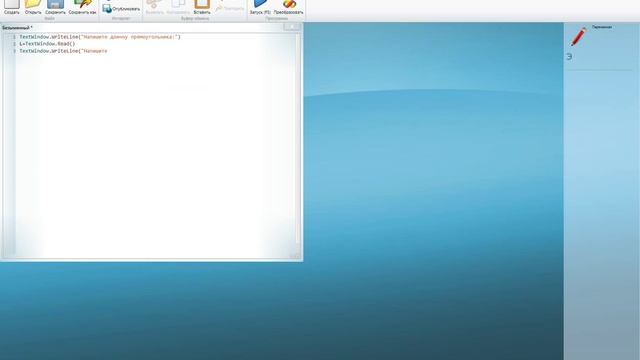
Task: Publish the program with the Опубликовать icon
Action: coord(121,9)
